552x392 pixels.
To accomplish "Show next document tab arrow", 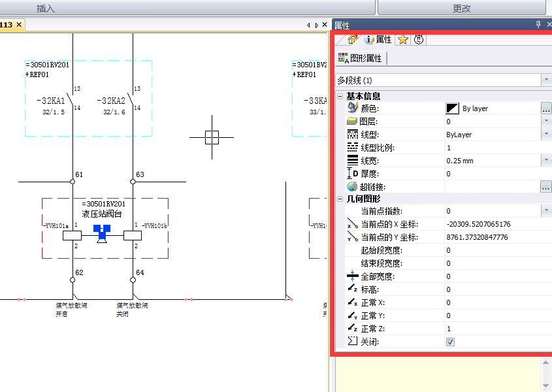I will tap(316, 25).
